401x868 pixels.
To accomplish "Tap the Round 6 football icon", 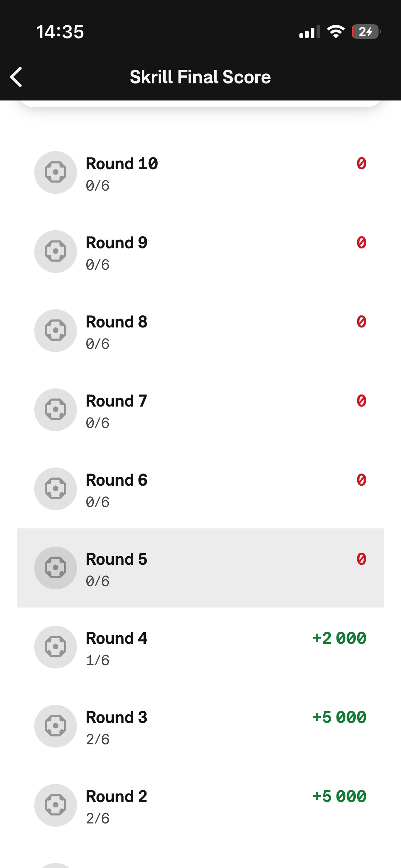I will (x=56, y=489).
